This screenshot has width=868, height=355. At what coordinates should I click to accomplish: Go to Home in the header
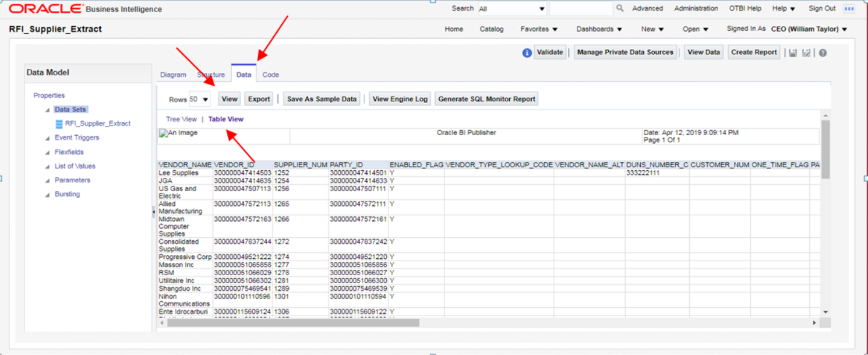click(x=454, y=29)
